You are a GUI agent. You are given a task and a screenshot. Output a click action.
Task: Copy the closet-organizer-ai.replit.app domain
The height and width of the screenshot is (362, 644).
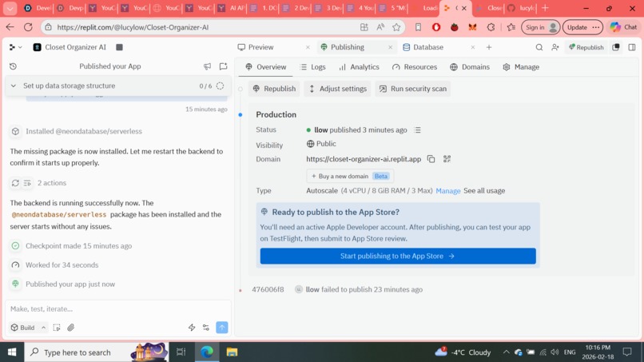(431, 159)
